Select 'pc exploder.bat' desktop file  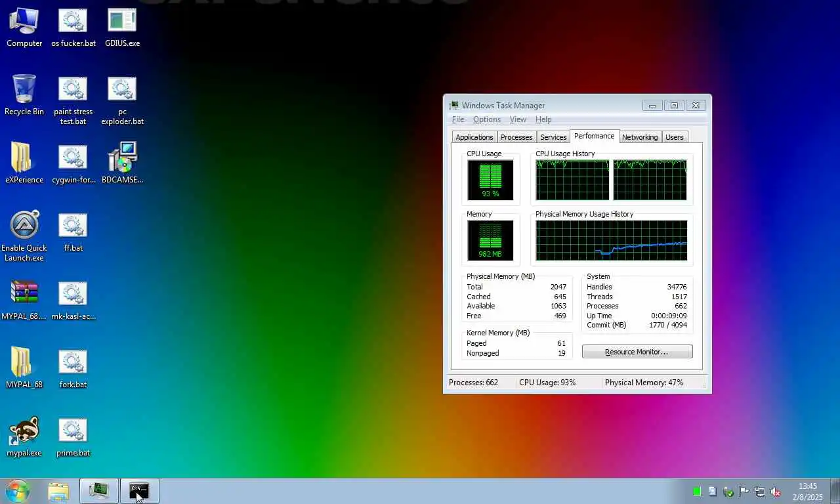122,100
